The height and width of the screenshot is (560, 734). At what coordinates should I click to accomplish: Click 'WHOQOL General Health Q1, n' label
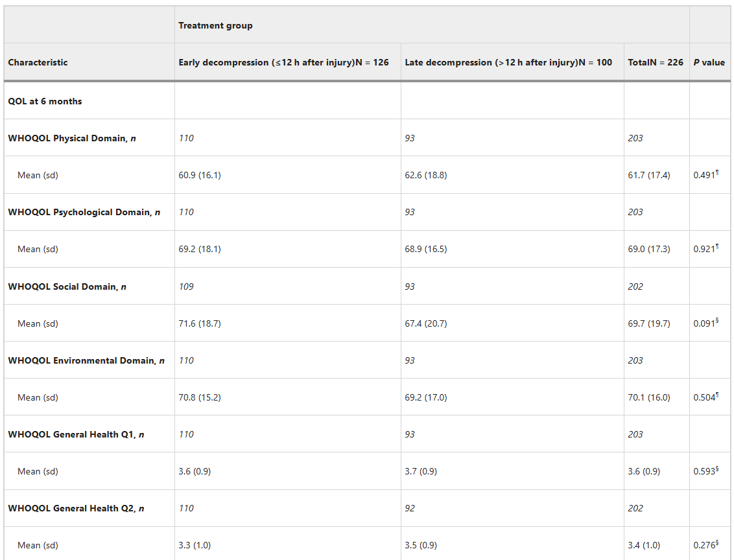point(76,435)
